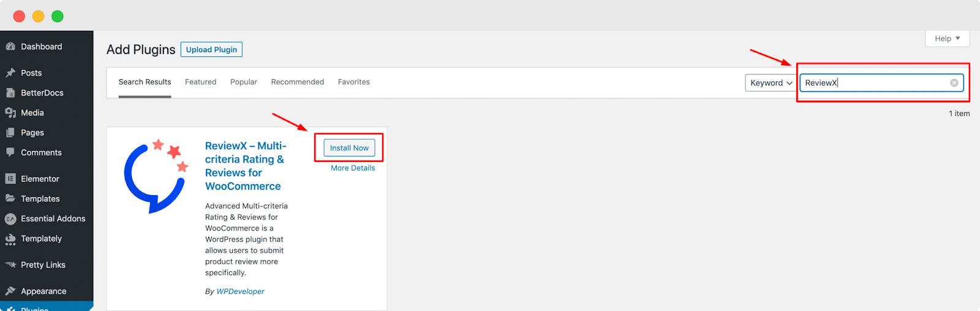Click the Dashboard gauge icon
This screenshot has height=311, width=980.
[10, 47]
